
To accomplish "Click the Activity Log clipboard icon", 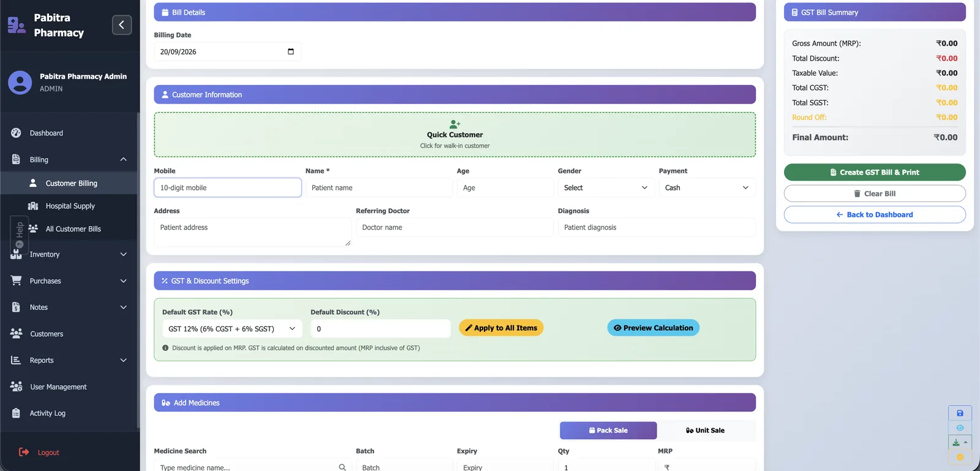I will (16, 413).
